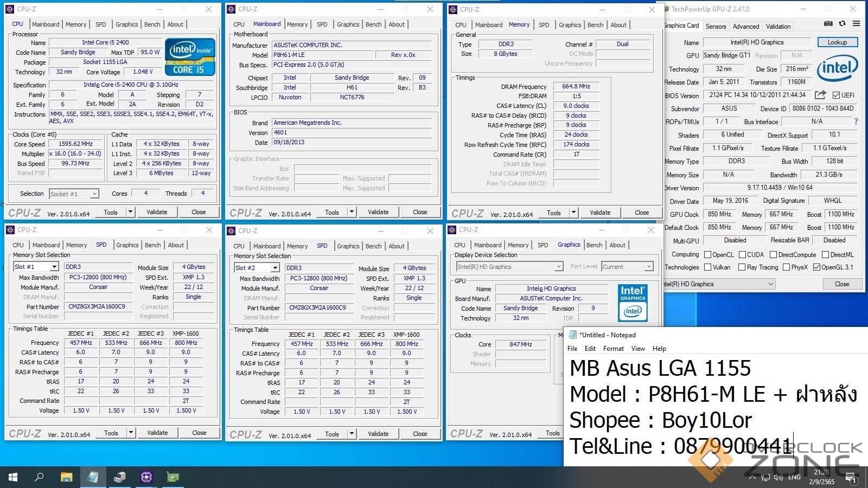Screen dimensions: 868x488
Task: Click Validate in the Mainboard CPU-Z window
Action: (x=378, y=212)
